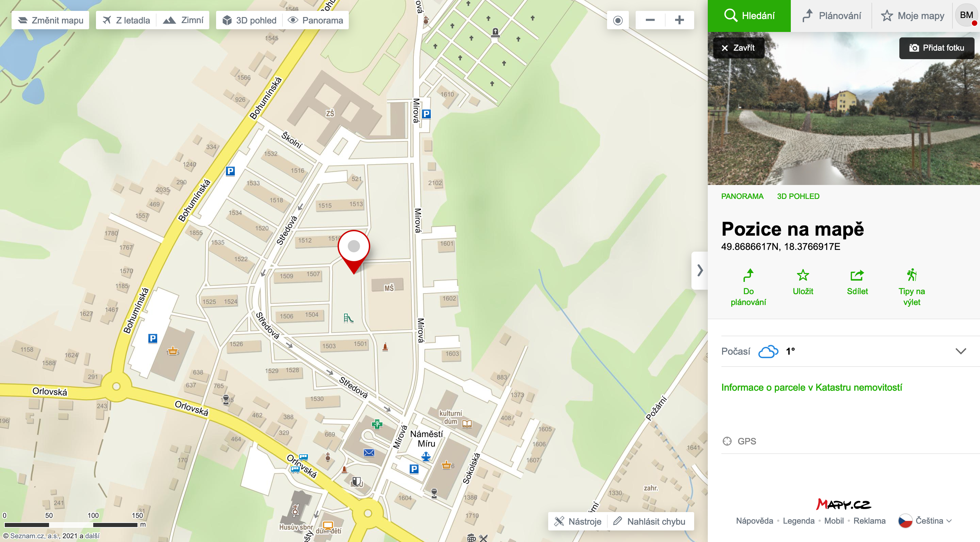Open the Změnit mapu map selector

pyautogui.click(x=51, y=20)
